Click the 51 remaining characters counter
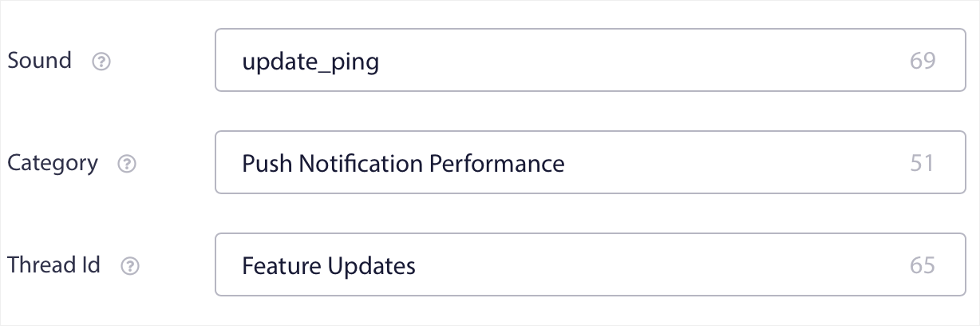Screen dimensions: 980x326 (x=922, y=163)
